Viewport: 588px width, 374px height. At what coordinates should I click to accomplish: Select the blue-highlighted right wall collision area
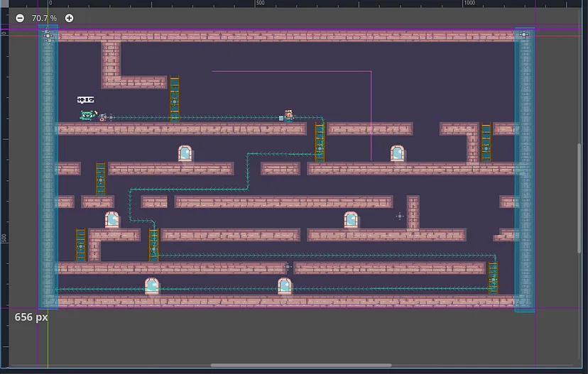tap(525, 170)
